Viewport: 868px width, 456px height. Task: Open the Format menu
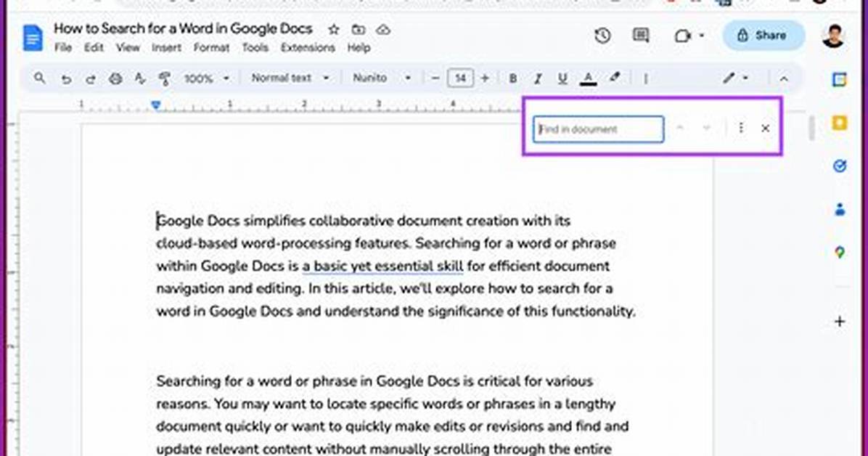pyautogui.click(x=211, y=48)
